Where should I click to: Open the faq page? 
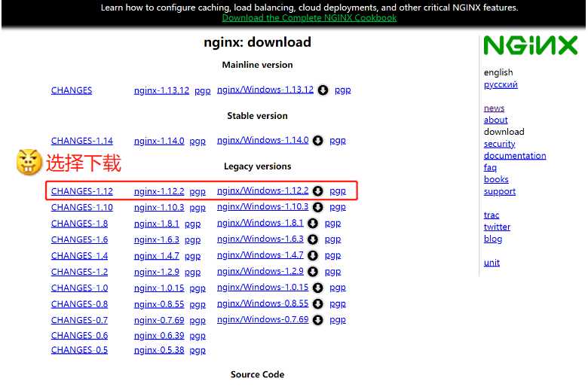pyautogui.click(x=490, y=168)
